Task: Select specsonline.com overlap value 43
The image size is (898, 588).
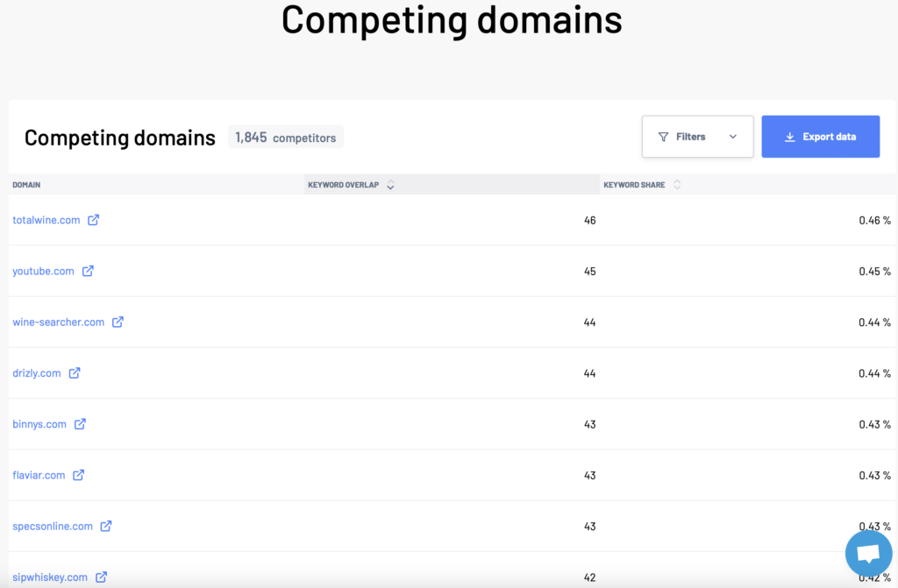Action: [x=590, y=526]
